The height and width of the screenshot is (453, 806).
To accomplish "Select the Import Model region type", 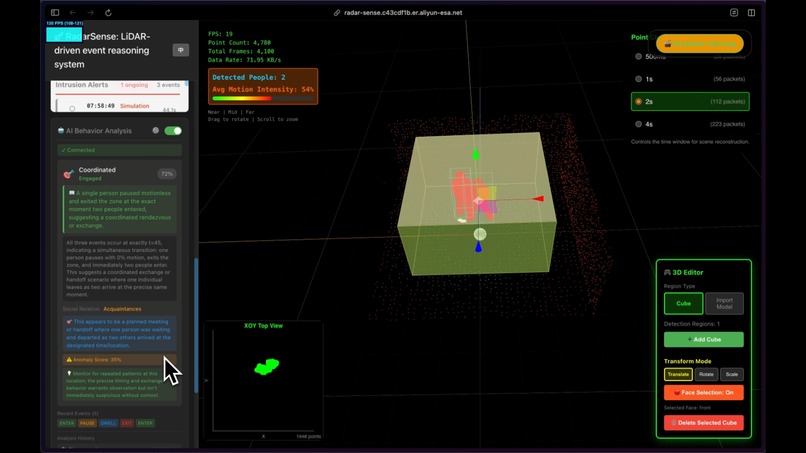I will (x=724, y=303).
